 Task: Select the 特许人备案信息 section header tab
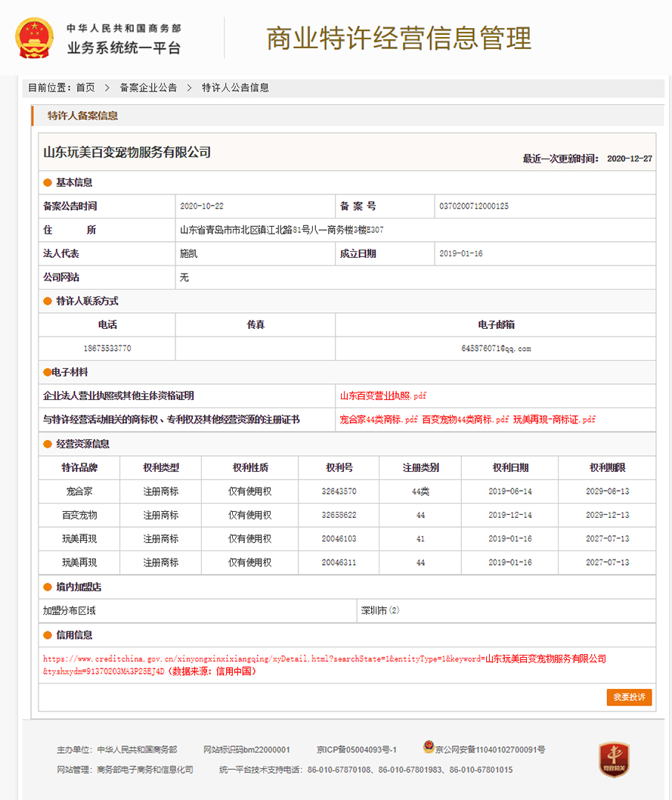82,116
